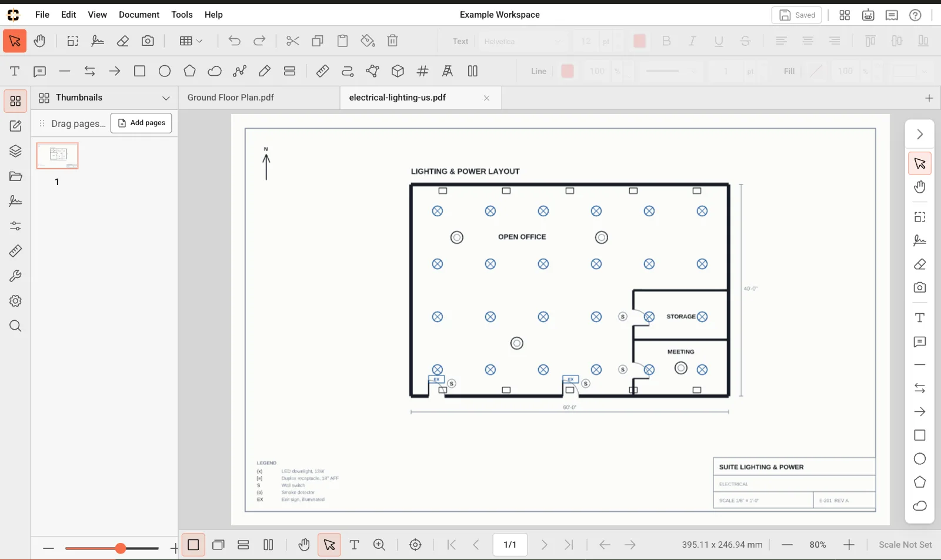Screen dimensions: 941x560
Task: Select the Pan hand tool in top toolbar
Action: click(x=39, y=41)
